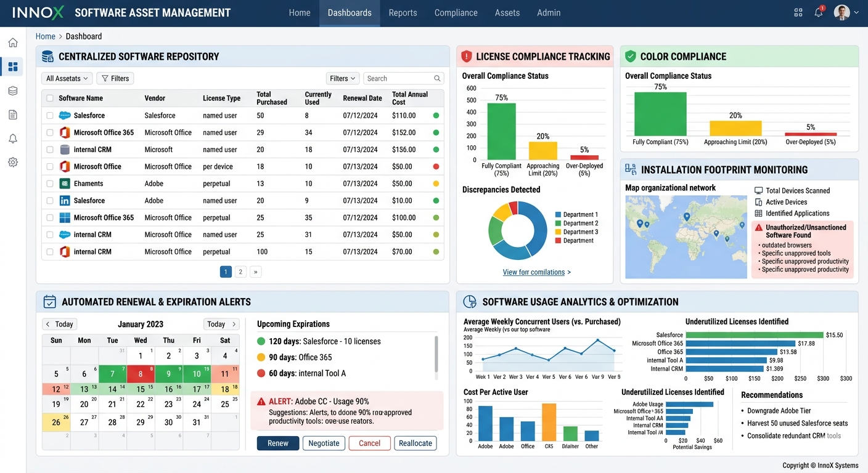Click the ALERT Adobe CC warning icon
The width and height of the screenshot is (868, 473).
[261, 402]
